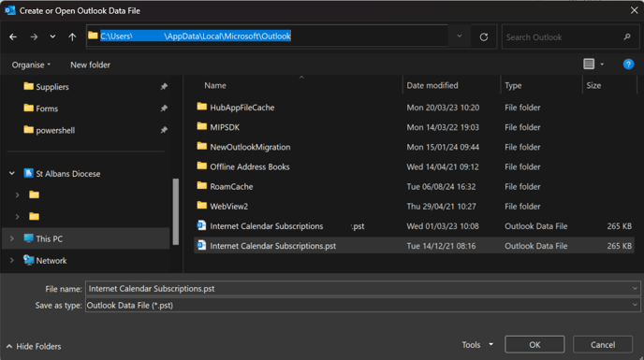This screenshot has height=360, width=644.
Task: Cancel the data file dialog
Action: click(603, 344)
